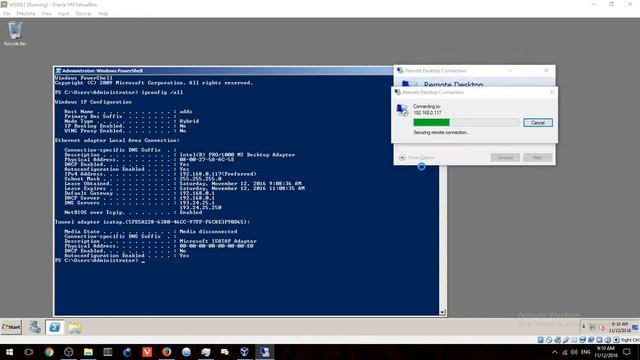Click VirtualBox hard disk activity status icon

[540, 340]
